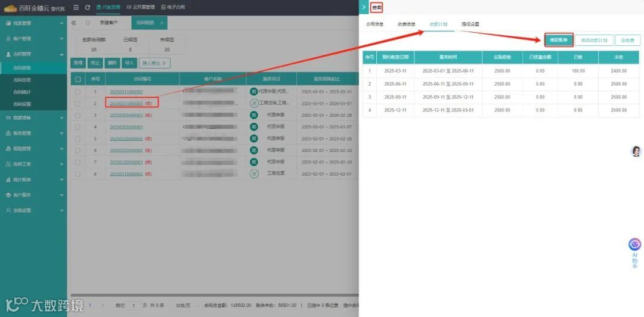Viewport: 644px width, 317px height.
Task: Check the checkbox for contract row 8
Action: [x=78, y=174]
